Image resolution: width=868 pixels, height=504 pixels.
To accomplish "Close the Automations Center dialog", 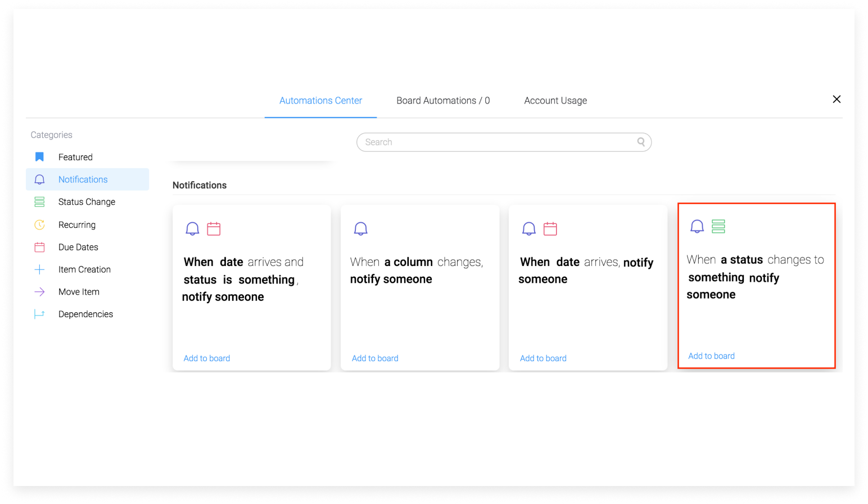I will (x=837, y=99).
